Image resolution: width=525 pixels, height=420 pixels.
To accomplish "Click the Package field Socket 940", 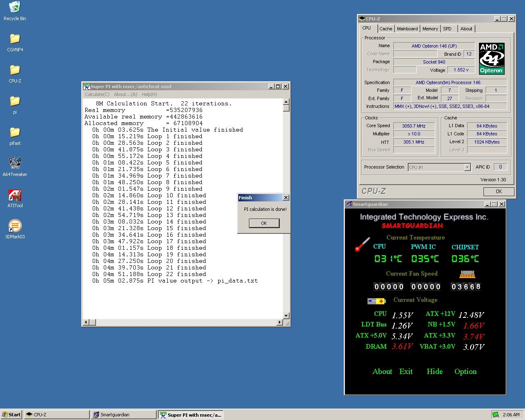I will (434, 62).
